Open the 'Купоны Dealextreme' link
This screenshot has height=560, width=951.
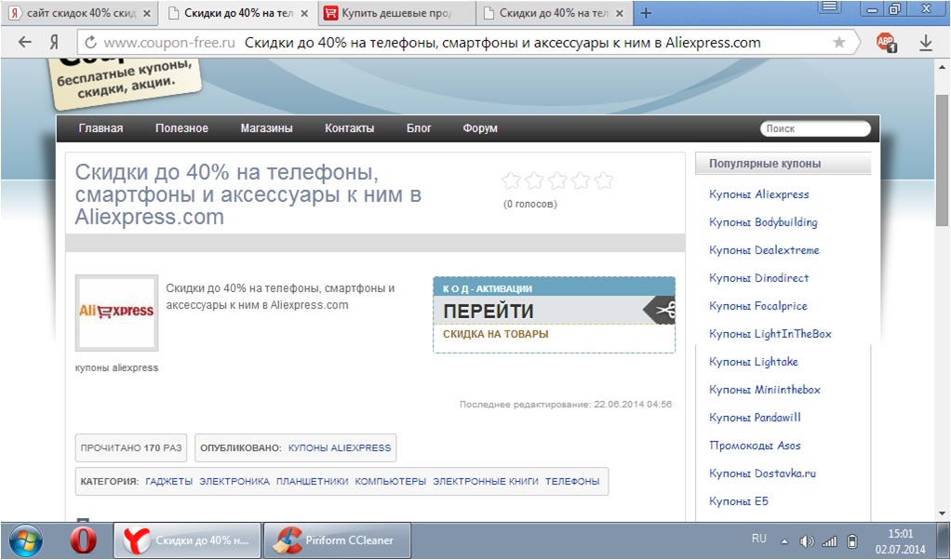point(764,250)
